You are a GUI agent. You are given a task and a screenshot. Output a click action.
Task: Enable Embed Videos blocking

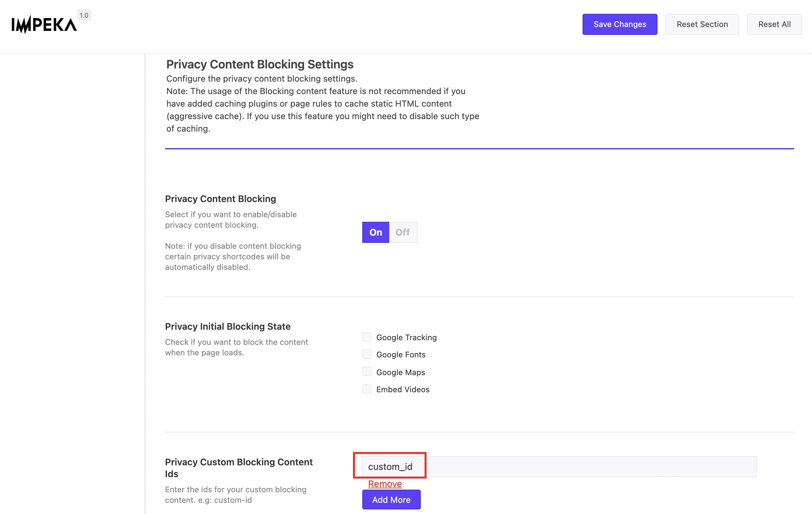(367, 389)
